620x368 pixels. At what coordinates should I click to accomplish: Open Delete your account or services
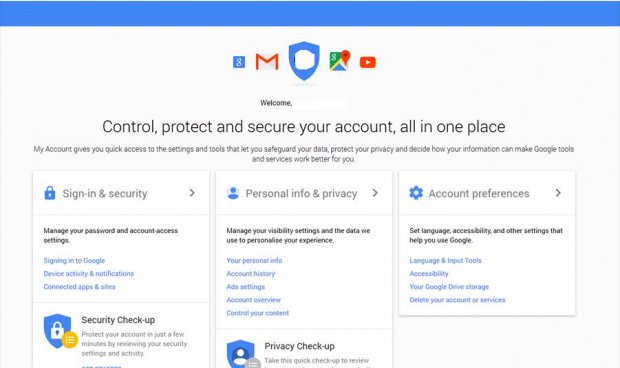coord(457,300)
